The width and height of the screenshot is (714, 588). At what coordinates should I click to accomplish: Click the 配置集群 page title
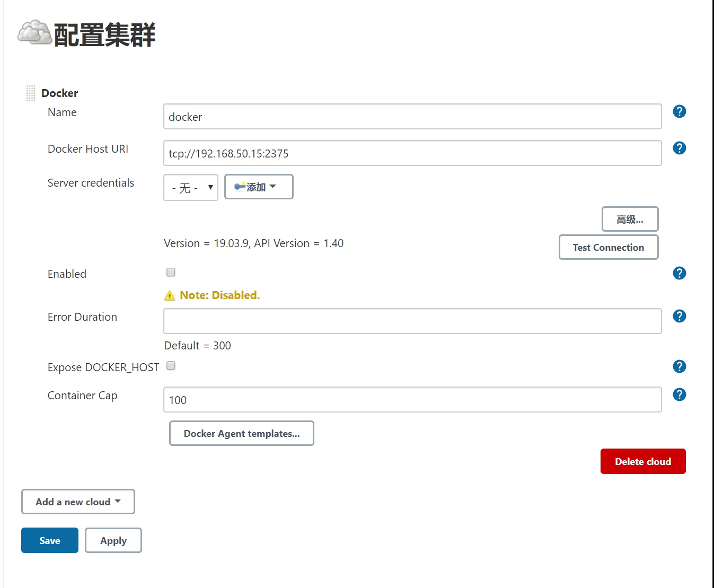coord(104,35)
